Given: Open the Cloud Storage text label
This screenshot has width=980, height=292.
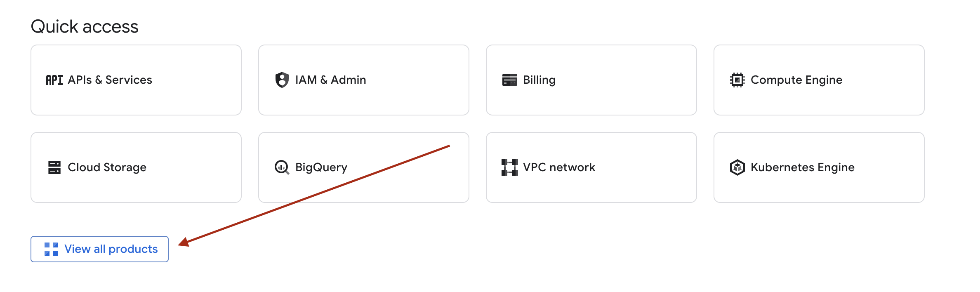Looking at the screenshot, I should [x=107, y=167].
